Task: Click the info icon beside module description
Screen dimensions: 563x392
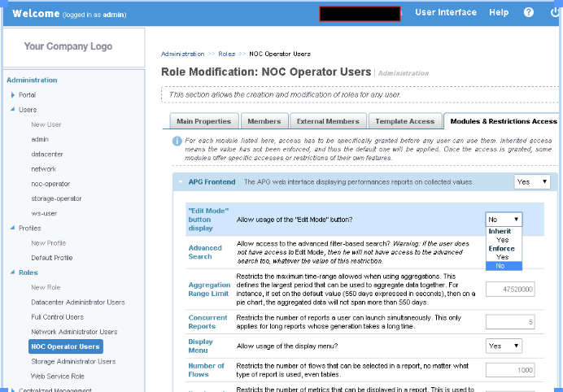Action: click(x=177, y=141)
